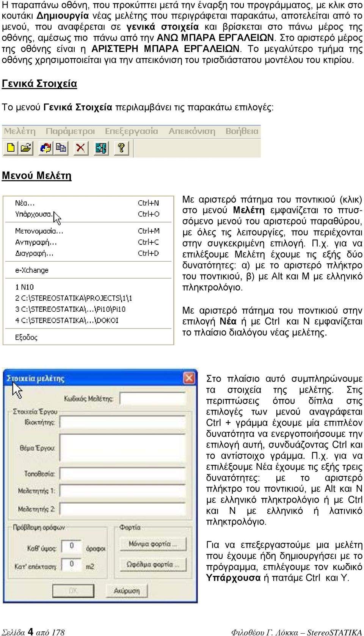
Task: Click the copy pages toolbar icon
Action: [x=61, y=148]
